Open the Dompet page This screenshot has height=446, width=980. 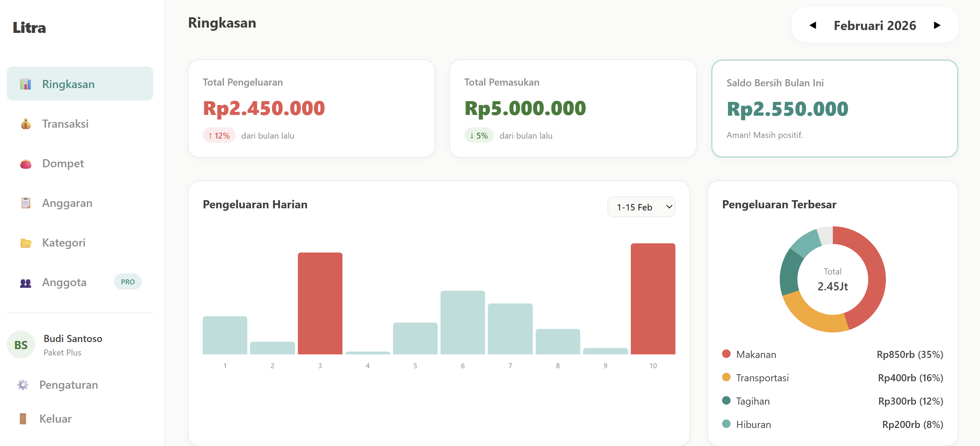80,163
